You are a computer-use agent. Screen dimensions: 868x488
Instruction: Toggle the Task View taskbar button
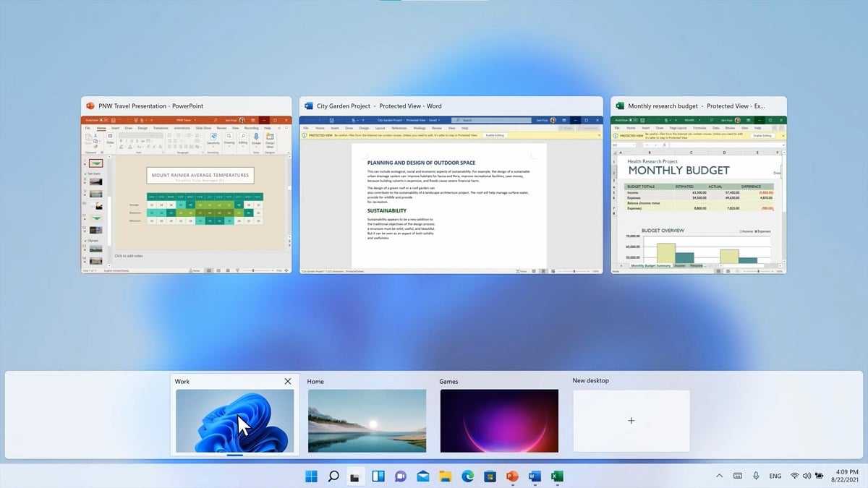(x=356, y=476)
